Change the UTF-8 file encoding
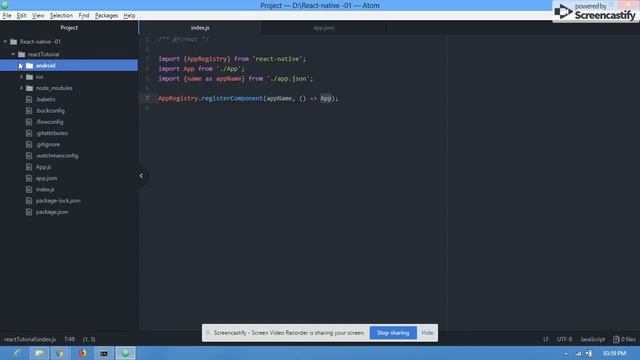 tap(564, 339)
